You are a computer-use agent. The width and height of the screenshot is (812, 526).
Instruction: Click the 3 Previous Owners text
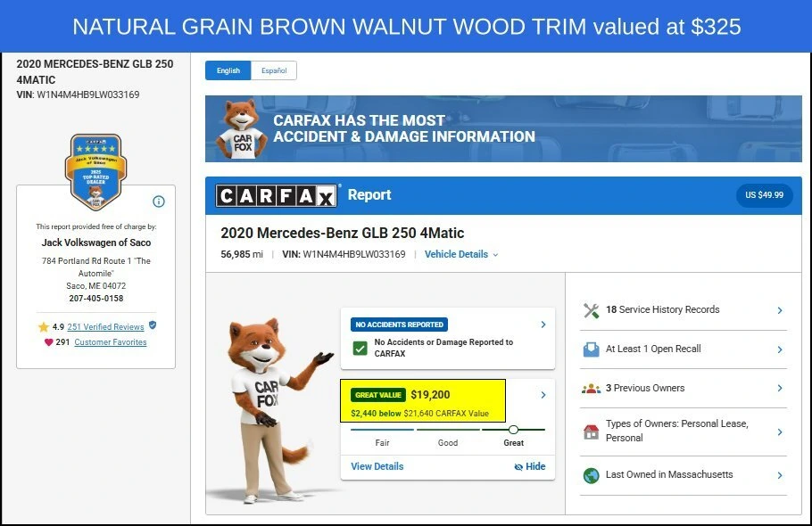645,388
